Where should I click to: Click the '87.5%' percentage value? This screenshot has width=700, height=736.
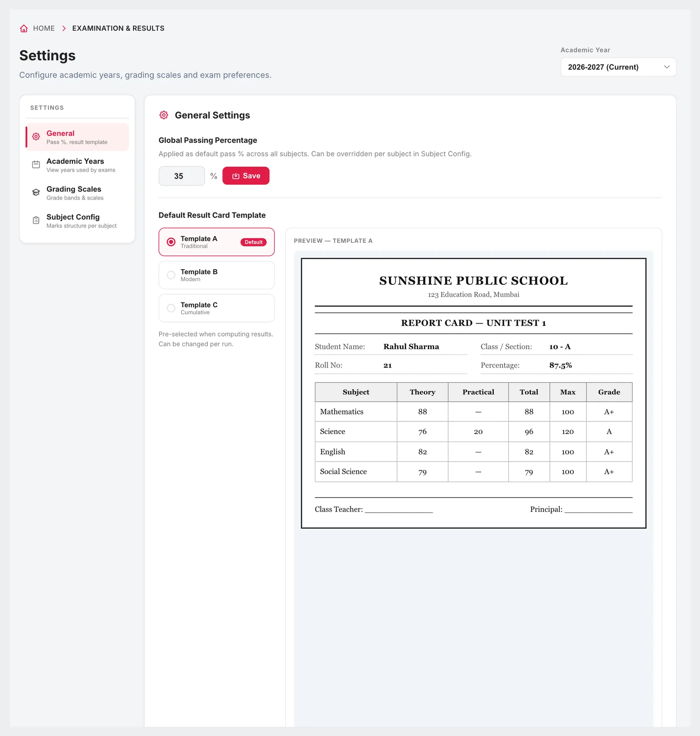(x=560, y=365)
